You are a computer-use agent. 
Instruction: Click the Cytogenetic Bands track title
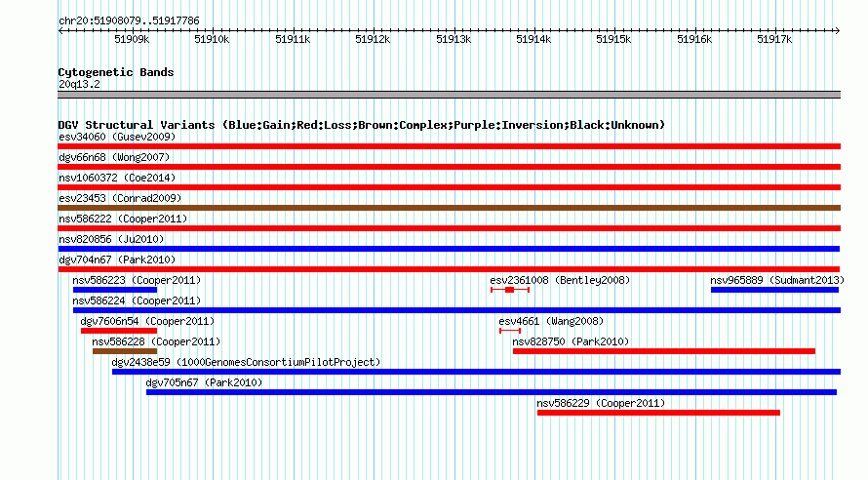tap(116, 72)
